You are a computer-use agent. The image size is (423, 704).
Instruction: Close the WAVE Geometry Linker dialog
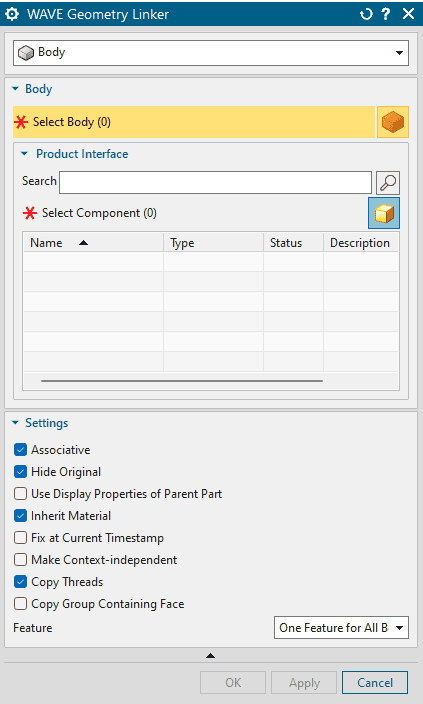click(408, 14)
